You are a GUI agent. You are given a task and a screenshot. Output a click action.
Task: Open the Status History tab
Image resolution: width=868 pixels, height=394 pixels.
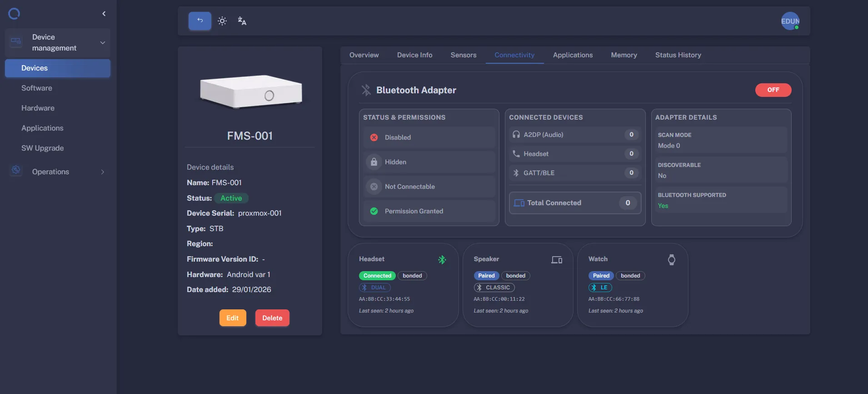(x=678, y=55)
